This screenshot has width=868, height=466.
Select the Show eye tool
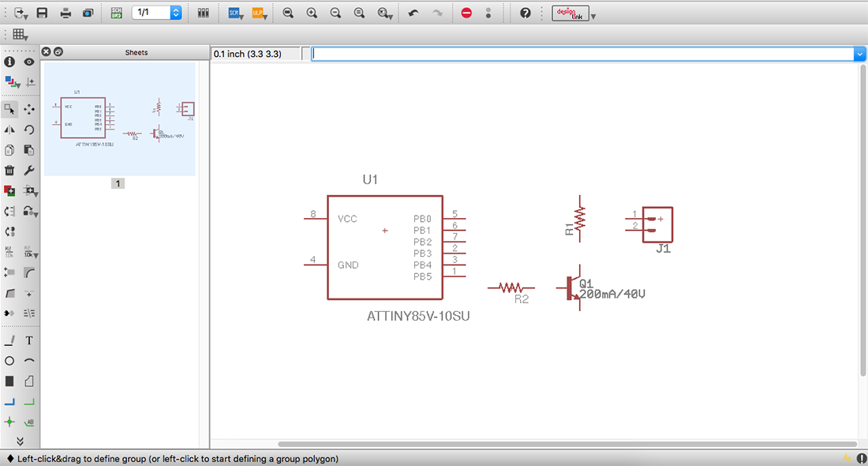[29, 62]
